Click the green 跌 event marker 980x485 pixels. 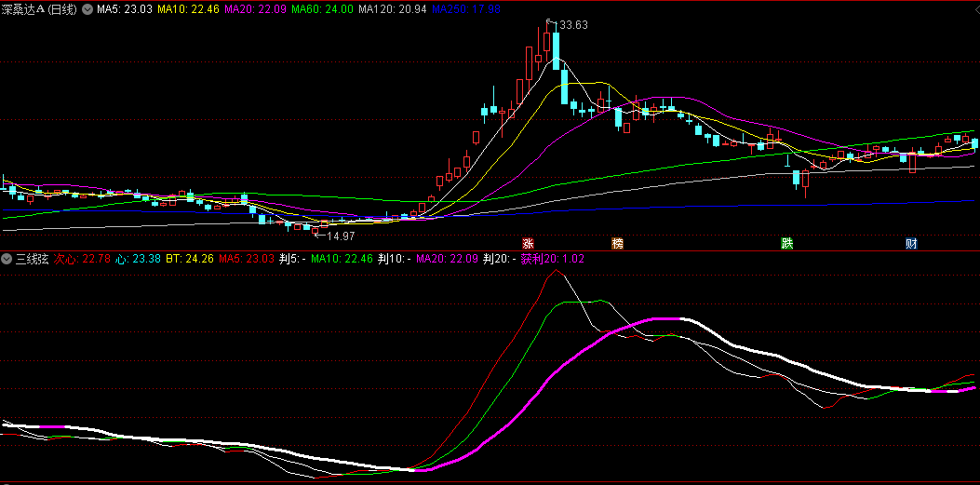(x=786, y=243)
